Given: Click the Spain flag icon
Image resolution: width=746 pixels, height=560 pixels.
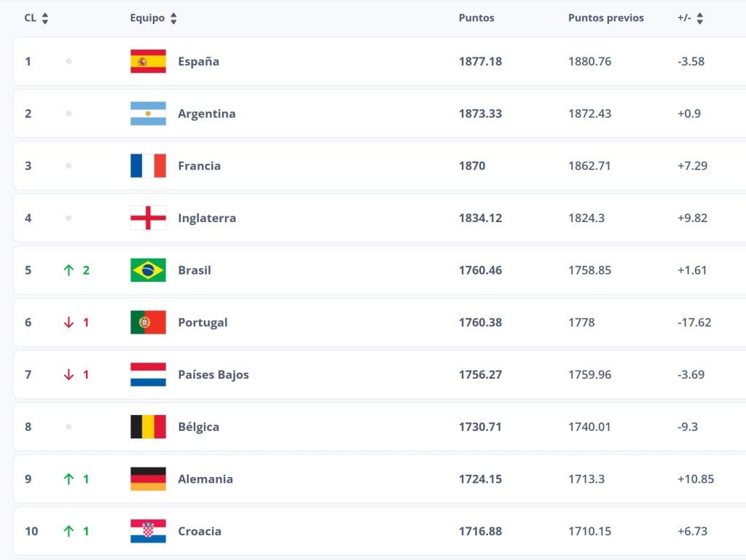Looking at the screenshot, I should [148, 61].
